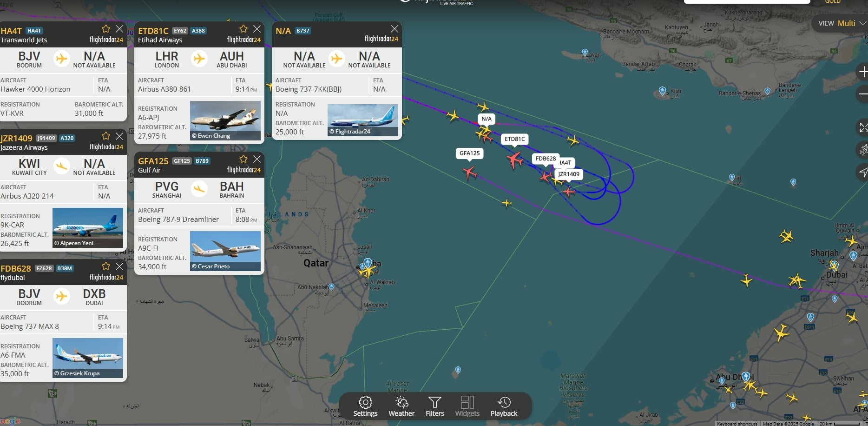This screenshot has height=426, width=868.
Task: Click the FDB628 map label
Action: pos(546,159)
